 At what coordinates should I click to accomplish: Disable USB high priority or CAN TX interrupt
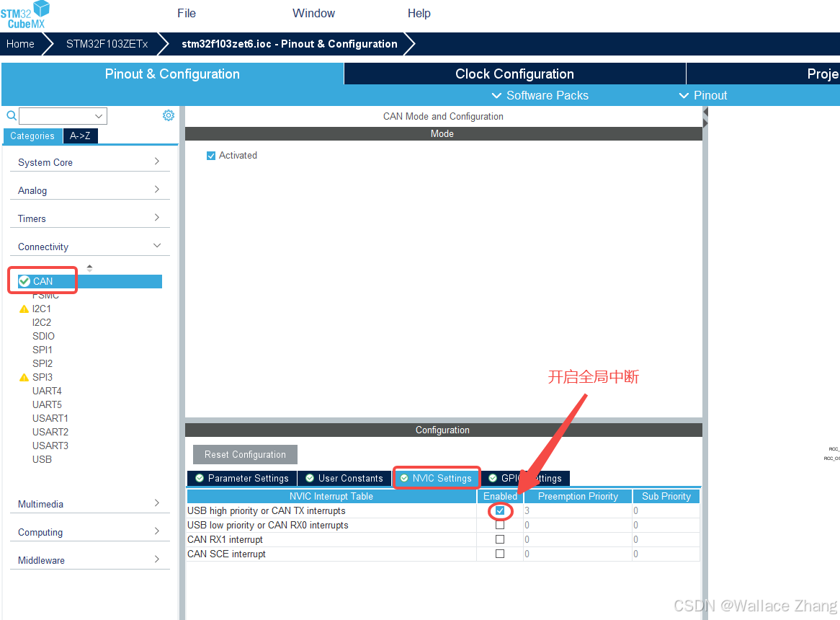point(500,510)
